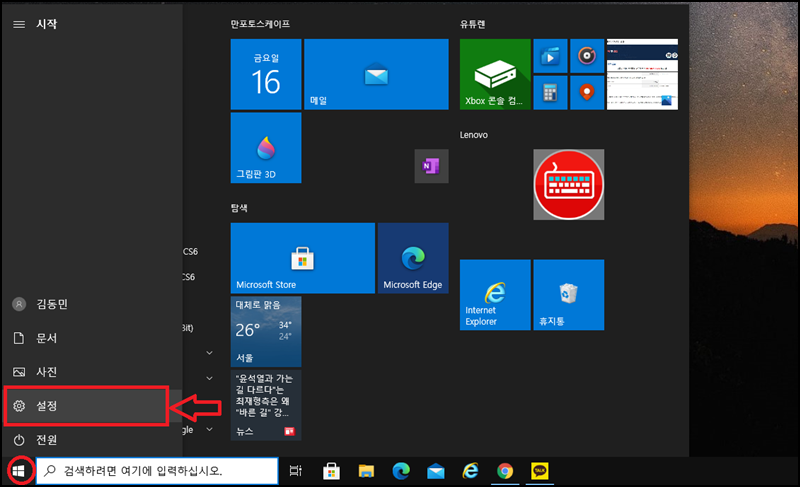Click the taskbar search box
The height and width of the screenshot is (487, 800).
[157, 471]
